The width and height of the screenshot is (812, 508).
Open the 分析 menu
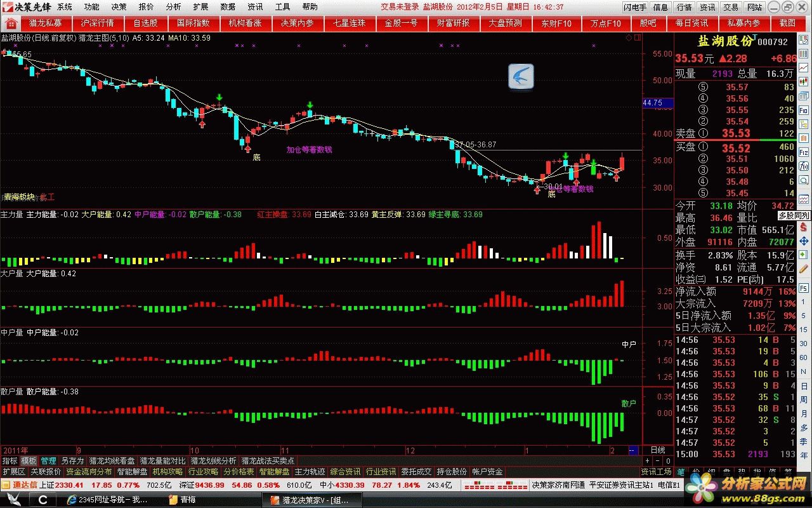(x=173, y=6)
